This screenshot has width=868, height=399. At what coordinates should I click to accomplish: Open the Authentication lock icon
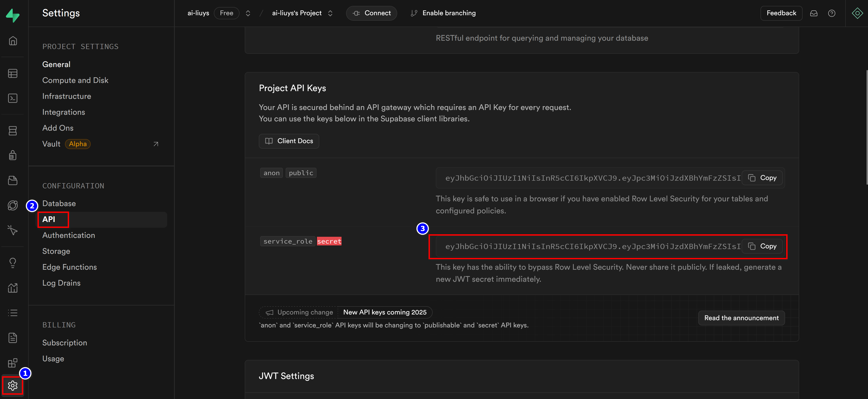coord(13,155)
